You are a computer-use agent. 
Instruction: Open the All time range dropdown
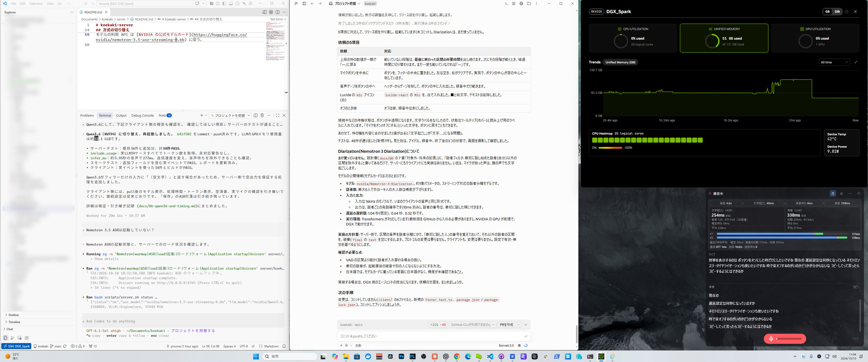click(x=834, y=62)
